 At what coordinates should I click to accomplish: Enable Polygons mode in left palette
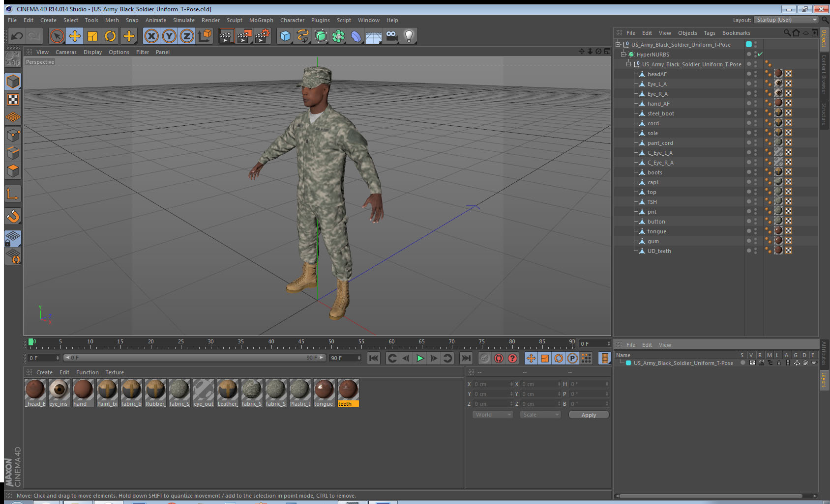click(x=13, y=170)
